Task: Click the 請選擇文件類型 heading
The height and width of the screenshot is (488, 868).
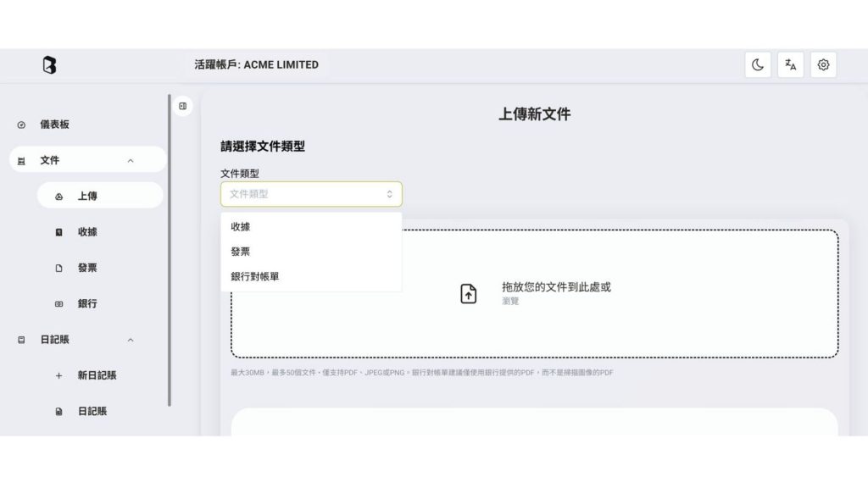Action: (x=263, y=147)
